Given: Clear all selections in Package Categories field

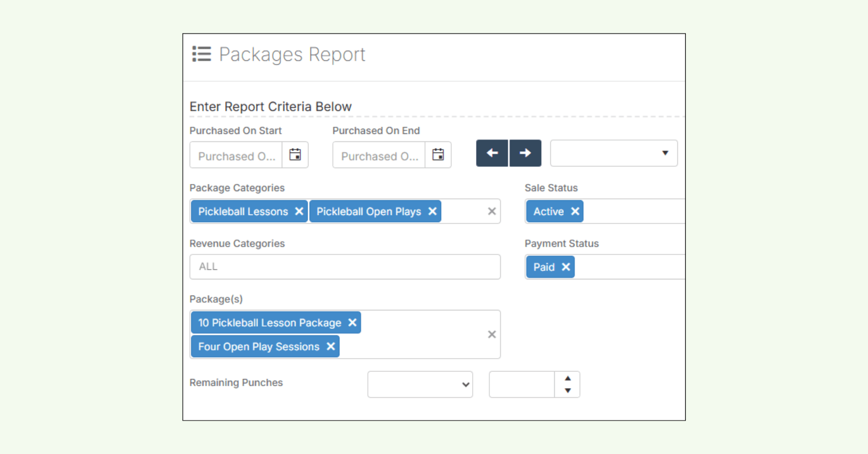Looking at the screenshot, I should coord(492,211).
